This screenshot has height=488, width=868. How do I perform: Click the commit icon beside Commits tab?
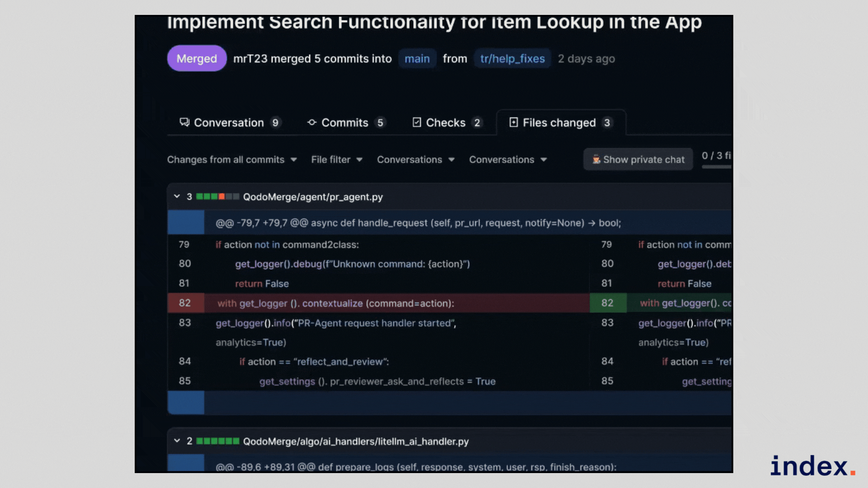(311, 122)
